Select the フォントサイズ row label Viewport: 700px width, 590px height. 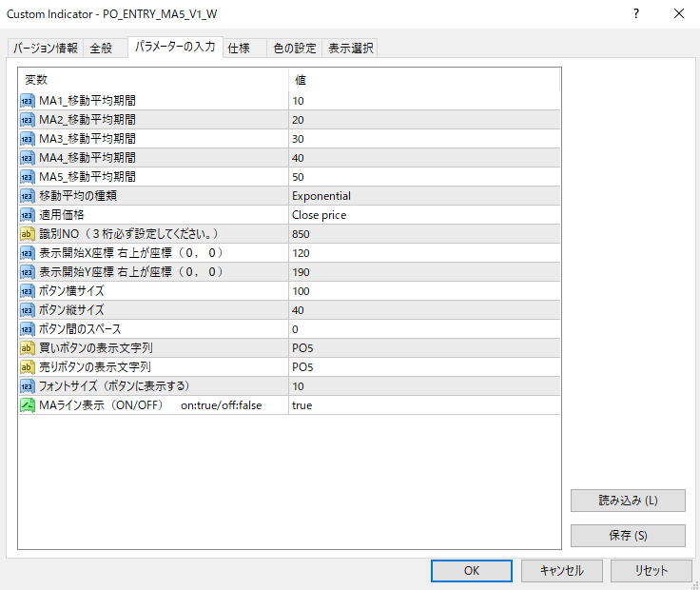click(x=115, y=386)
